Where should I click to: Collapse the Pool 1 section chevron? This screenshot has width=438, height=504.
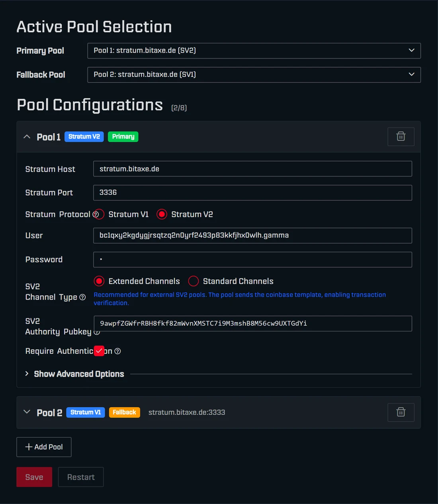tap(27, 137)
